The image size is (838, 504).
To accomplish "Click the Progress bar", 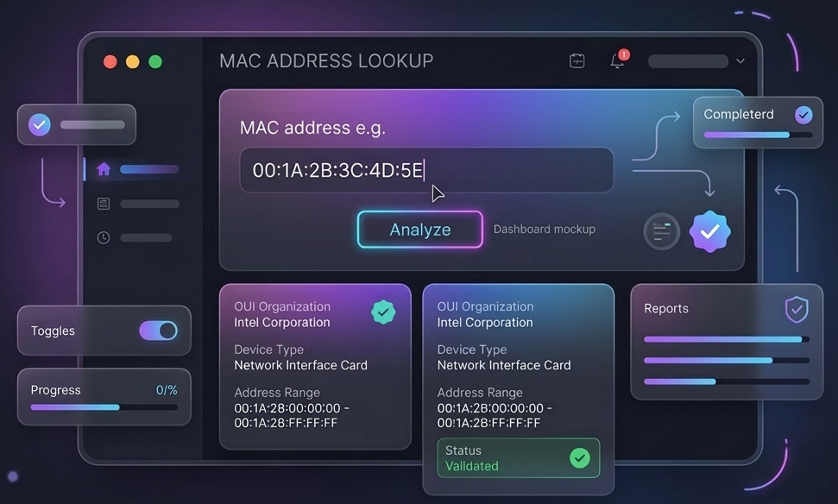I will [x=104, y=407].
